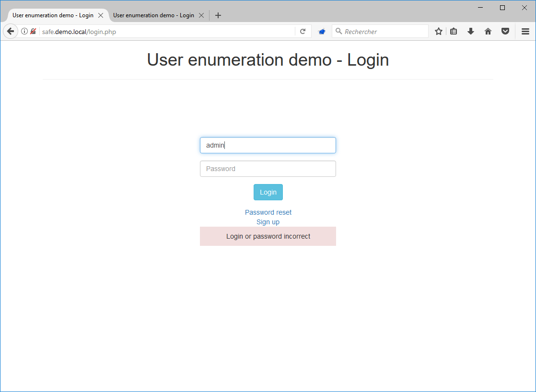
Task: Click the magnifier in the Rechercher search bar
Action: click(338, 31)
